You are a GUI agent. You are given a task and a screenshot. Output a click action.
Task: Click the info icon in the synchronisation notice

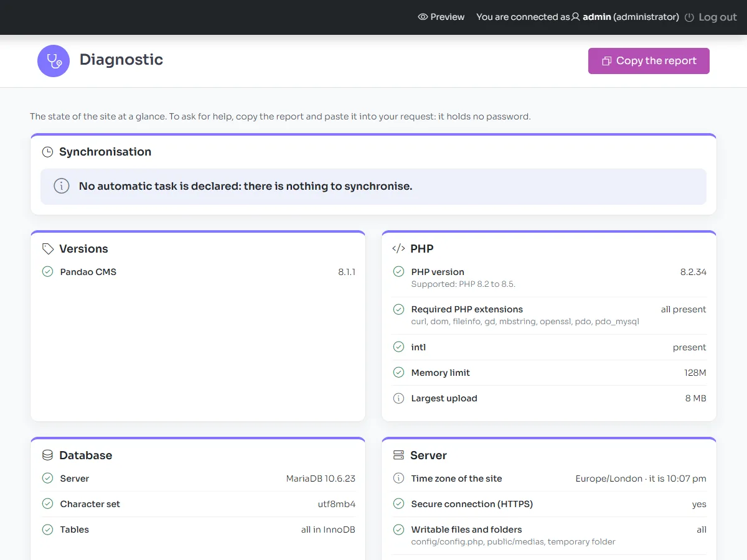[x=62, y=186]
